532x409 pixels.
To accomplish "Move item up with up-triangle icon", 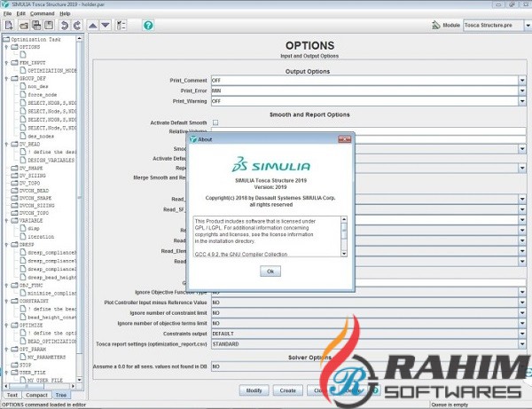I will point(92,26).
